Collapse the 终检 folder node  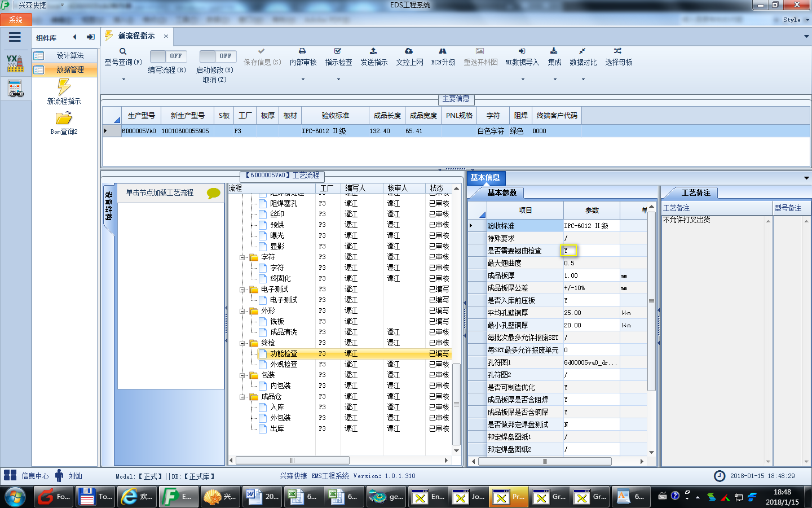click(x=243, y=343)
